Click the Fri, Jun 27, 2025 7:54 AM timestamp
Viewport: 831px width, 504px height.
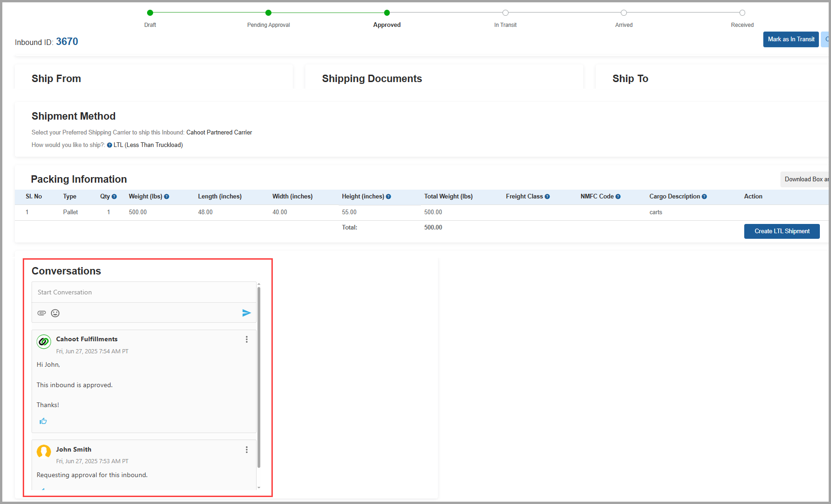pyautogui.click(x=92, y=351)
